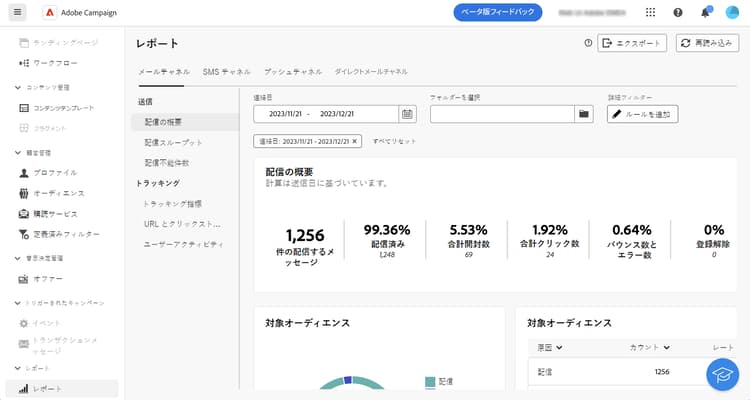The height and width of the screenshot is (400, 750).
Task: Switch to the SMS チャネル tab
Action: click(226, 72)
